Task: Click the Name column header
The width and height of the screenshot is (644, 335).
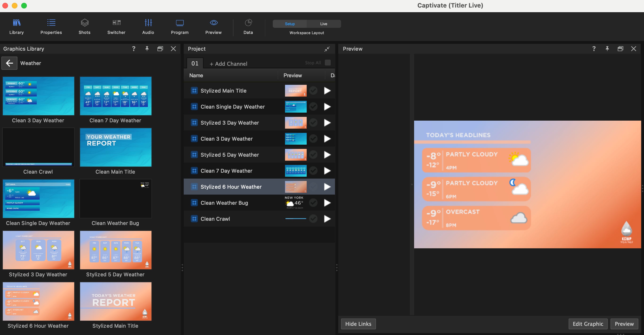Action: pos(196,75)
